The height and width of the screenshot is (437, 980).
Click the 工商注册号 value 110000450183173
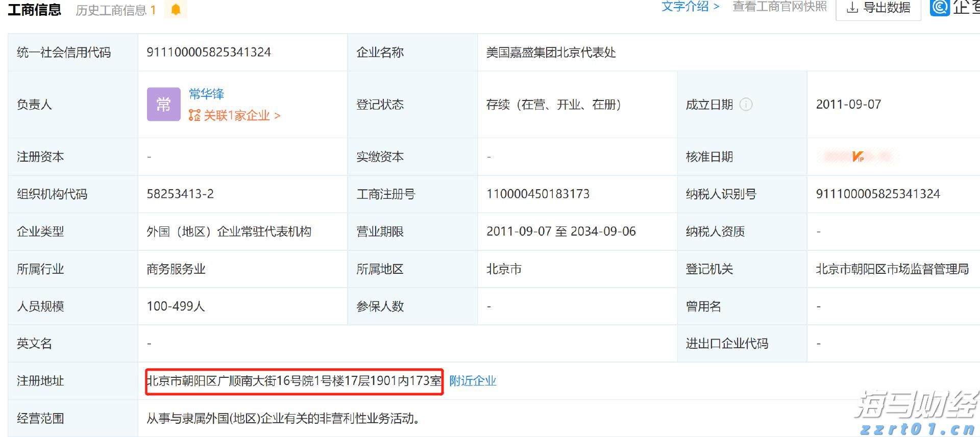point(538,194)
